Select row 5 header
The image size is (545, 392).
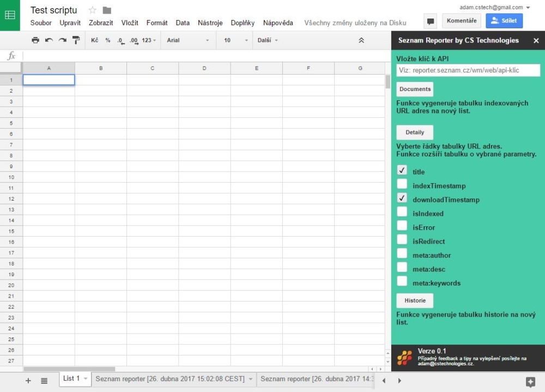pos(11,123)
